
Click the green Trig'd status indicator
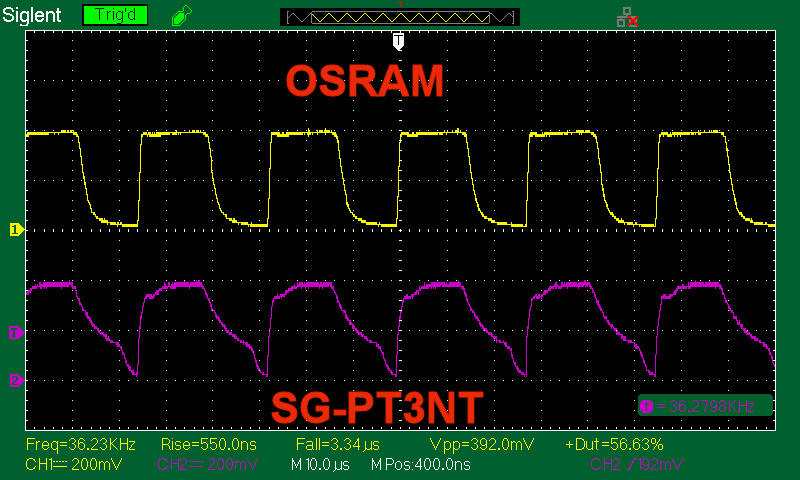(115, 15)
